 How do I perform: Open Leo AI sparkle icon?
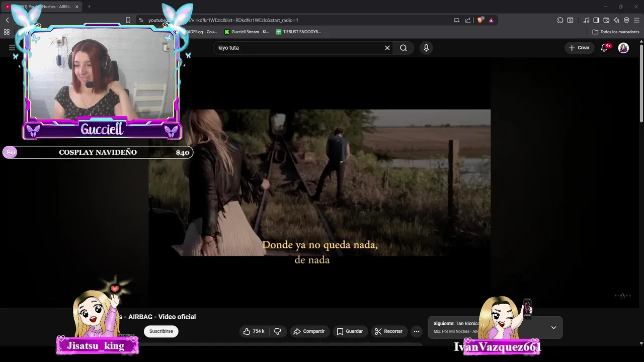(616, 20)
